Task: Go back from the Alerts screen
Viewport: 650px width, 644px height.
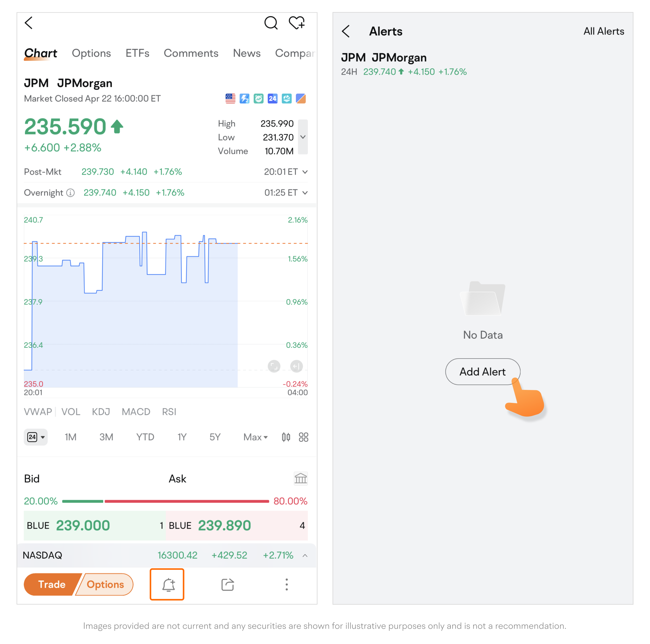Action: click(346, 31)
